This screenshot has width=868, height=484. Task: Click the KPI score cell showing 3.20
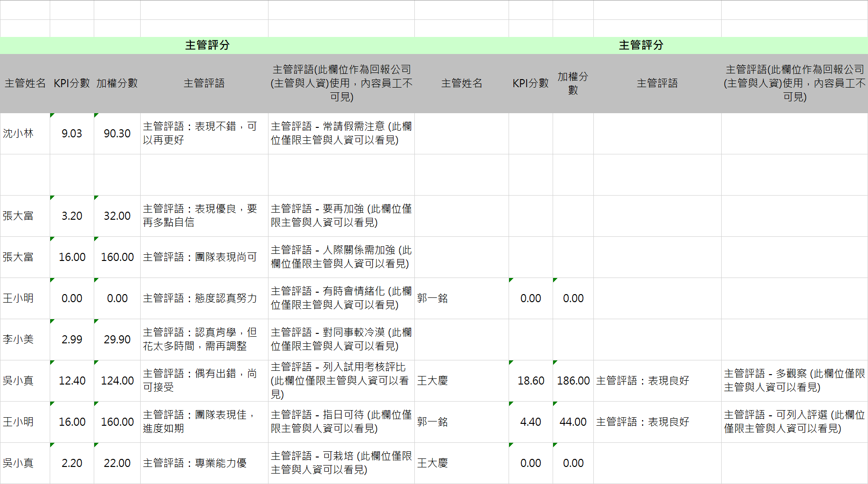tap(72, 216)
